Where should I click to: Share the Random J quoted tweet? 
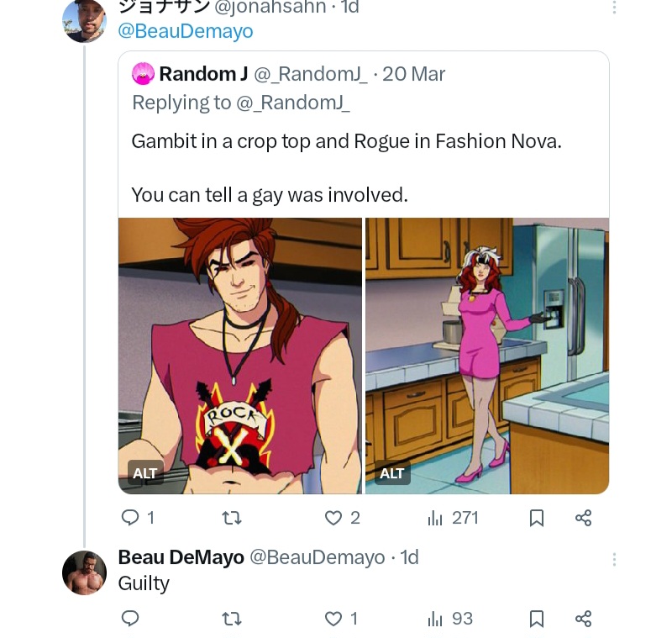[x=584, y=518]
